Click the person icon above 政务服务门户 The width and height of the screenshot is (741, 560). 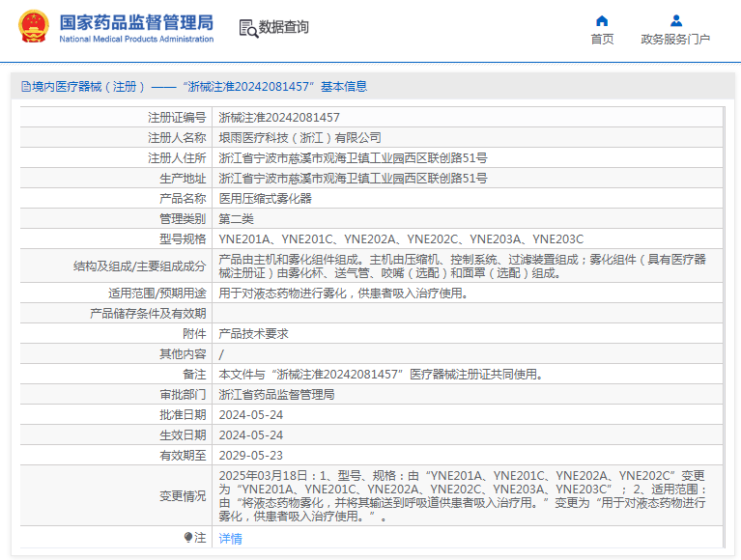[x=675, y=20]
